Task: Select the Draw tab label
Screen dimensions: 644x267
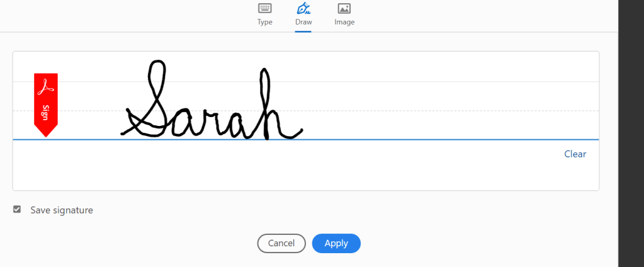Action: click(303, 22)
